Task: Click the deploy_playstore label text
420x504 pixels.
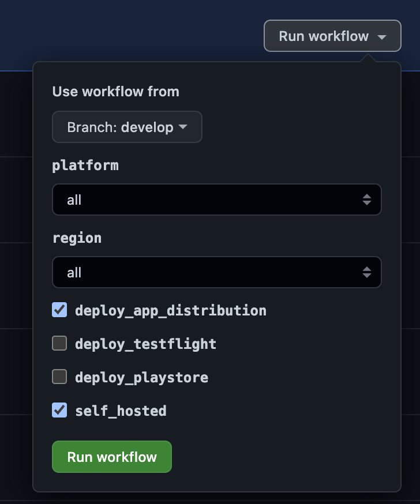Action: (141, 378)
